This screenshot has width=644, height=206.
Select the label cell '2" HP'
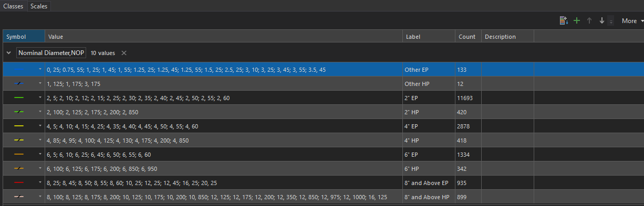coord(429,112)
